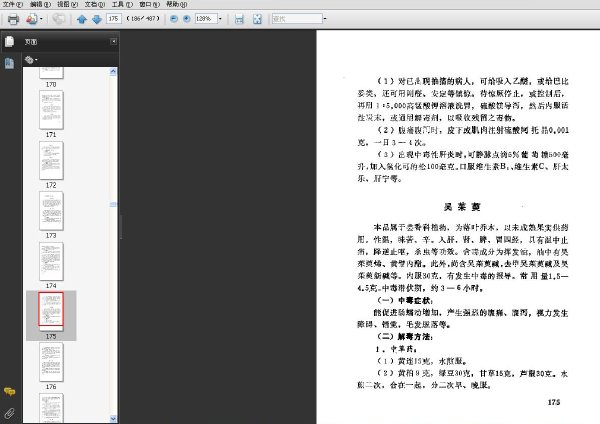Open the 工具 (Tools) menu
This screenshot has height=424, width=600.
coord(122,4)
